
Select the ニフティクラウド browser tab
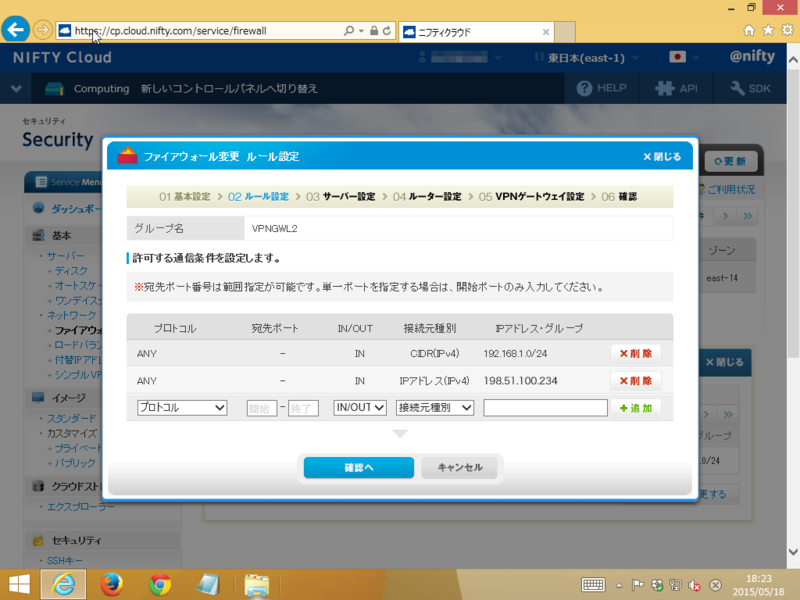coord(476,32)
